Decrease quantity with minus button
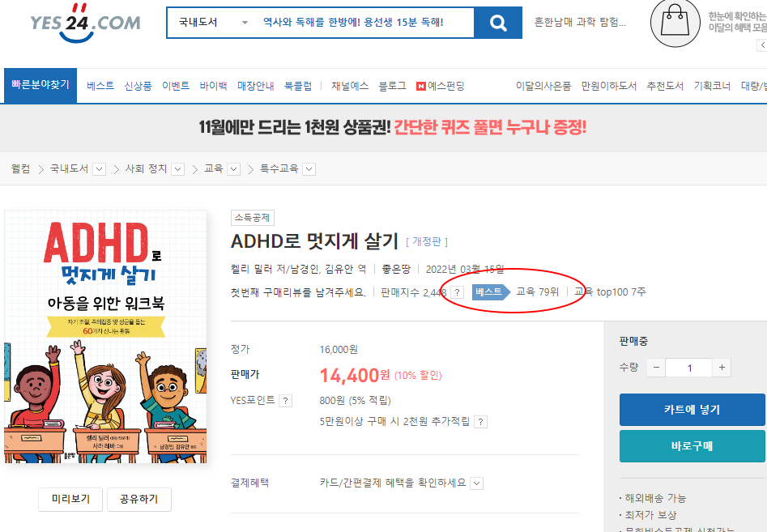Viewport: 767px width, 532px height. coord(656,368)
